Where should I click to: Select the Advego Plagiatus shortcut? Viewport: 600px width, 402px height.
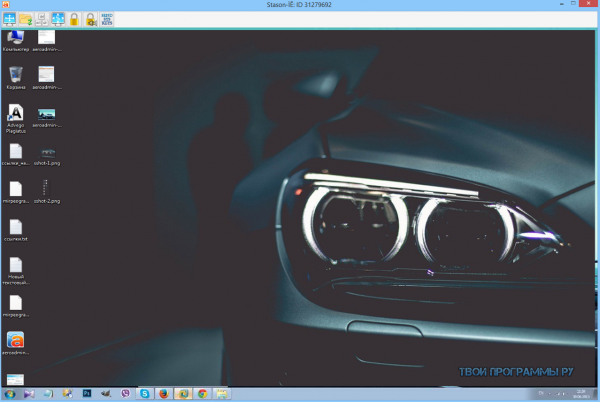point(16,119)
